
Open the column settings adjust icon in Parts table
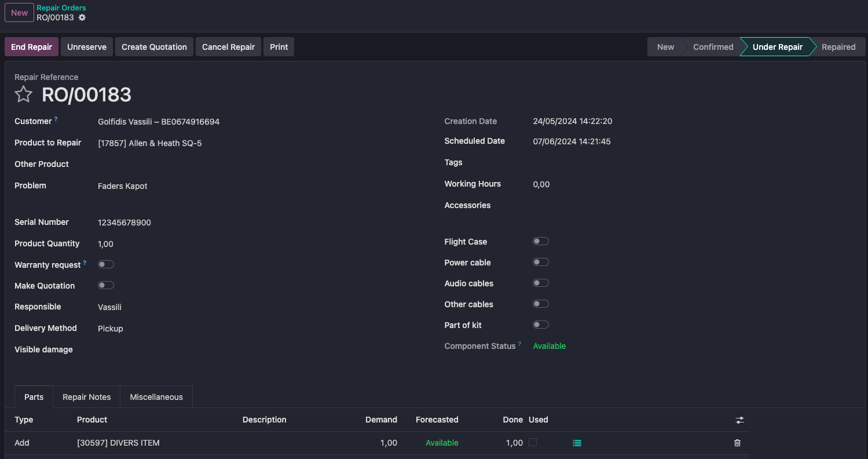[x=739, y=420]
